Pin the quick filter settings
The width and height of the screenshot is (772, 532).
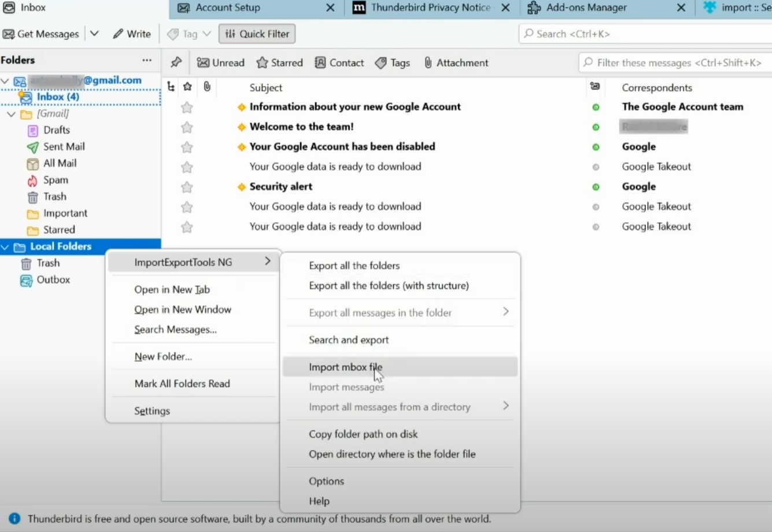176,63
